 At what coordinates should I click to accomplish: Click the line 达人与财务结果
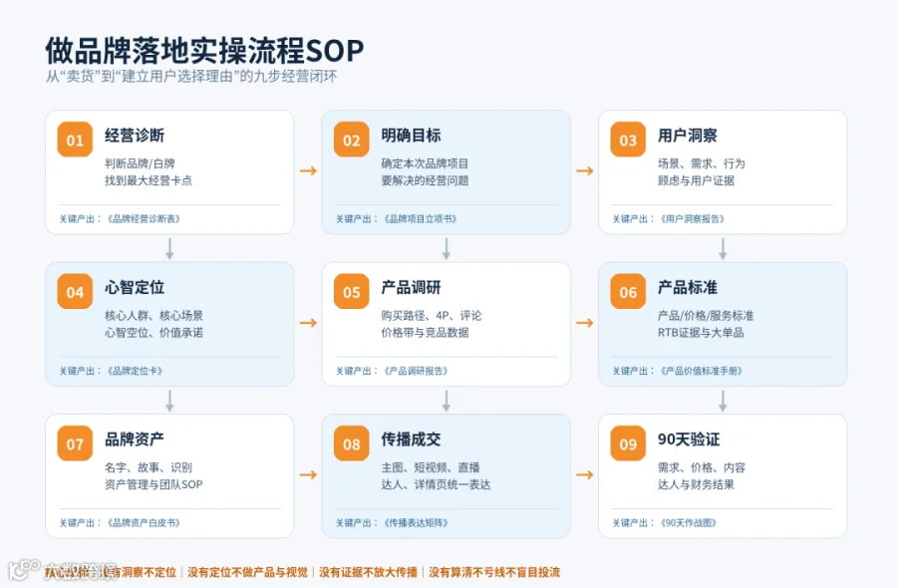tap(696, 485)
